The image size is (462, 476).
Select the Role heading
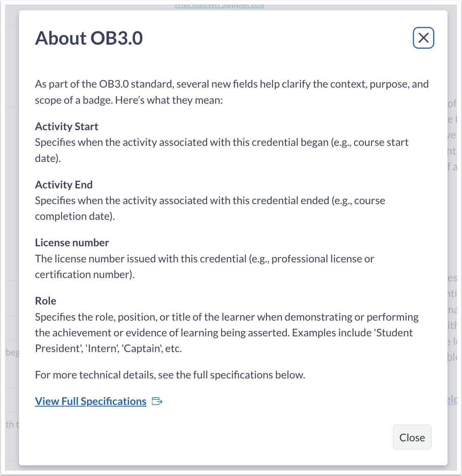pyautogui.click(x=45, y=301)
